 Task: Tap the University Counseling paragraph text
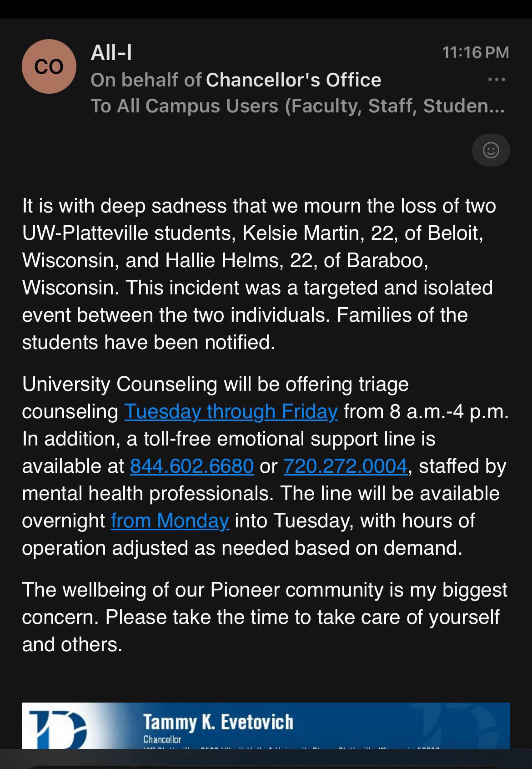pyautogui.click(x=266, y=466)
